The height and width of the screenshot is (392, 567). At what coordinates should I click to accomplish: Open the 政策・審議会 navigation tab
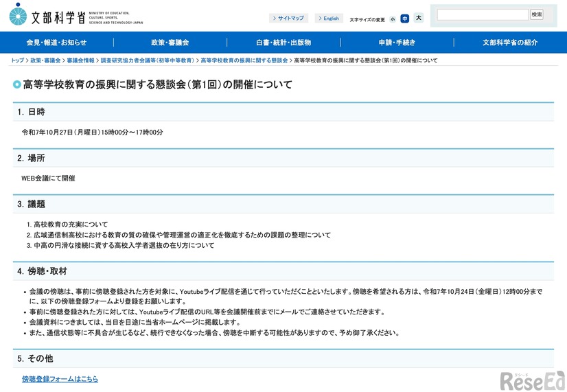click(170, 43)
